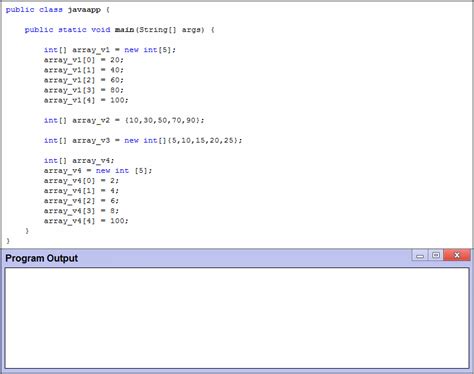Click the Program Output title text
The height and width of the screenshot is (374, 474).
tap(42, 258)
